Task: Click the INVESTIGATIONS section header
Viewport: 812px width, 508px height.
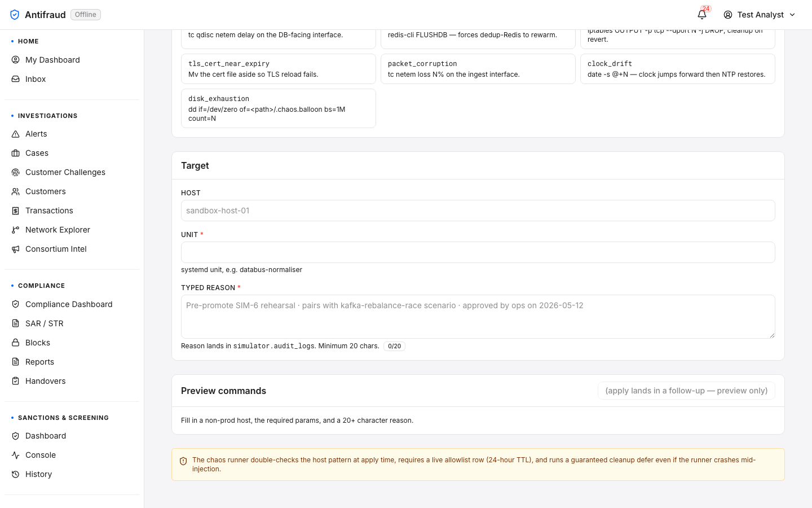Action: click(x=47, y=116)
